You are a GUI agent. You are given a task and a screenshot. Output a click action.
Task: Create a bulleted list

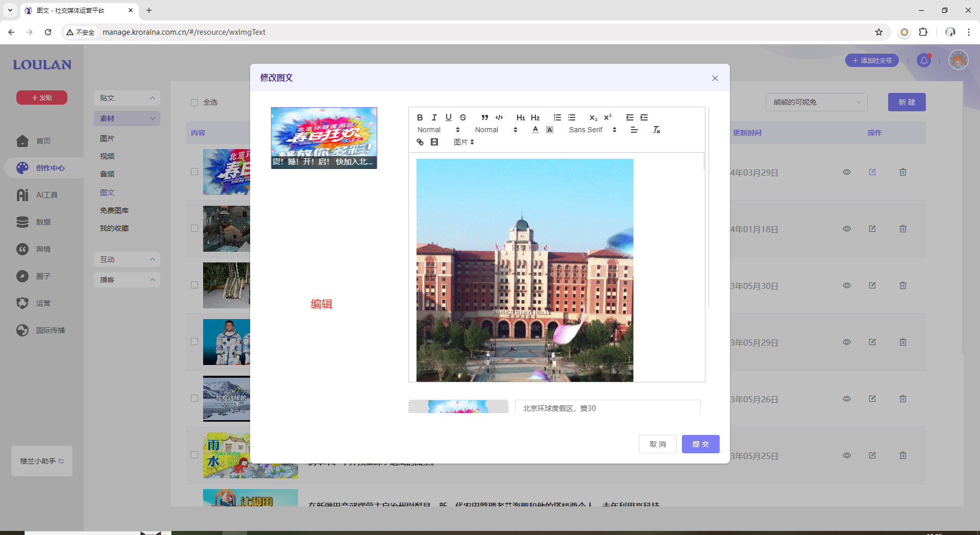tap(572, 117)
